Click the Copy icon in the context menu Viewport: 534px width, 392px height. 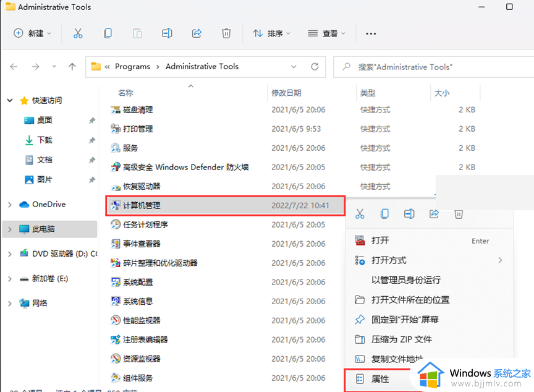coord(384,214)
